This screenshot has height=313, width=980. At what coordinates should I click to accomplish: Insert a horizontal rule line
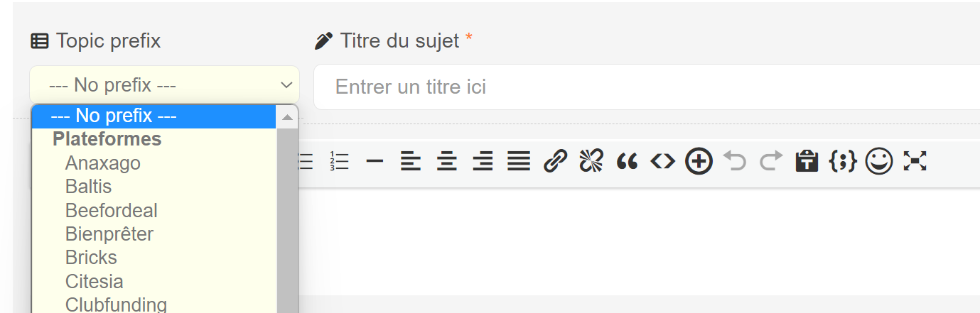click(x=375, y=162)
